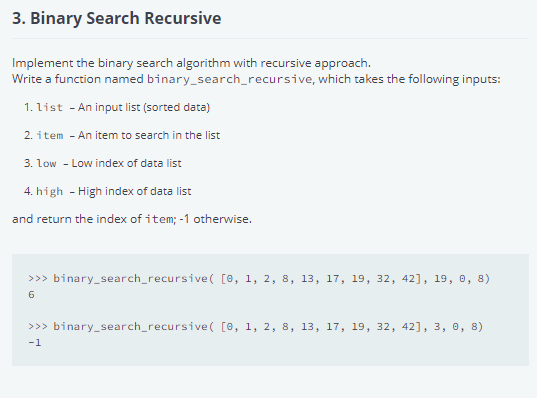Click the first '>>>' prompt in the code block
This screenshot has height=398, width=537.
pos(38,279)
